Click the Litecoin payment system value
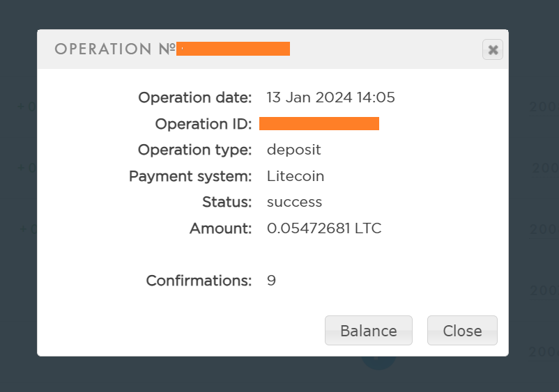Image resolution: width=559 pixels, height=392 pixels. tap(296, 176)
